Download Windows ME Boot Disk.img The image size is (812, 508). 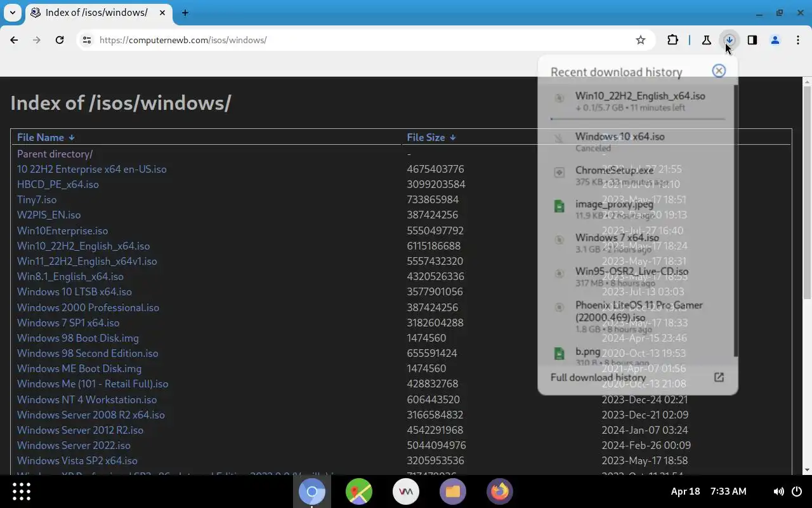79,368
